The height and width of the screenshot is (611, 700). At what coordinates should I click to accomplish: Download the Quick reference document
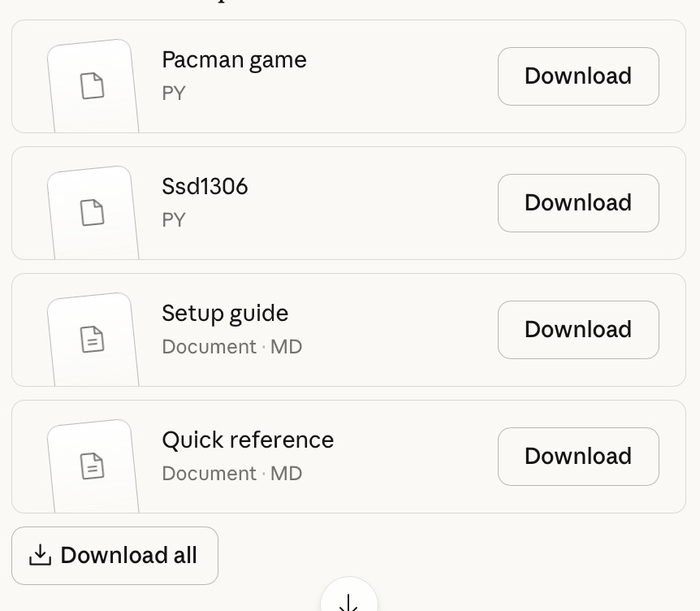pos(577,457)
